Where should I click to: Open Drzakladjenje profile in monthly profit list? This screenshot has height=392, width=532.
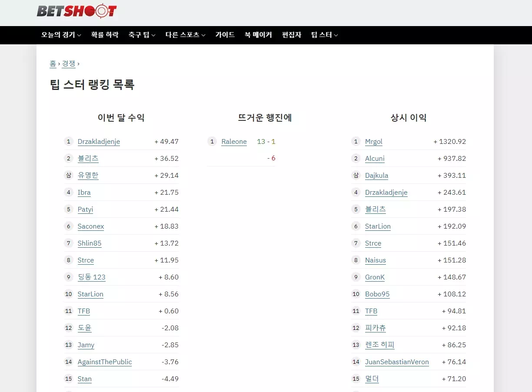point(99,142)
